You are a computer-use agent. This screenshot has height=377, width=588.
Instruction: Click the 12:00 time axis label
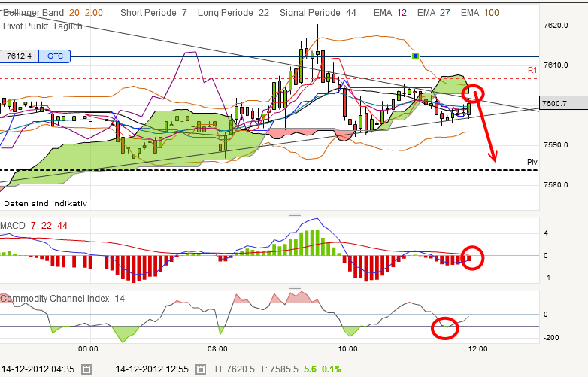pyautogui.click(x=477, y=349)
